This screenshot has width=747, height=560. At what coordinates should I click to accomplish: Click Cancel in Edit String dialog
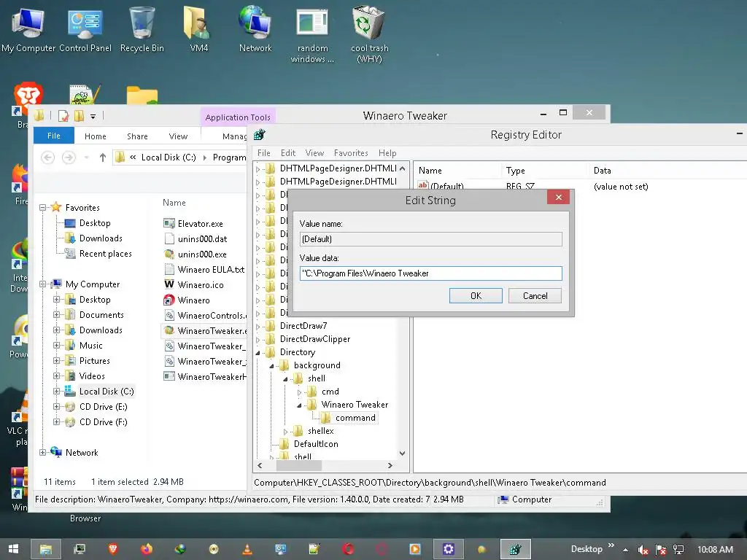(535, 296)
